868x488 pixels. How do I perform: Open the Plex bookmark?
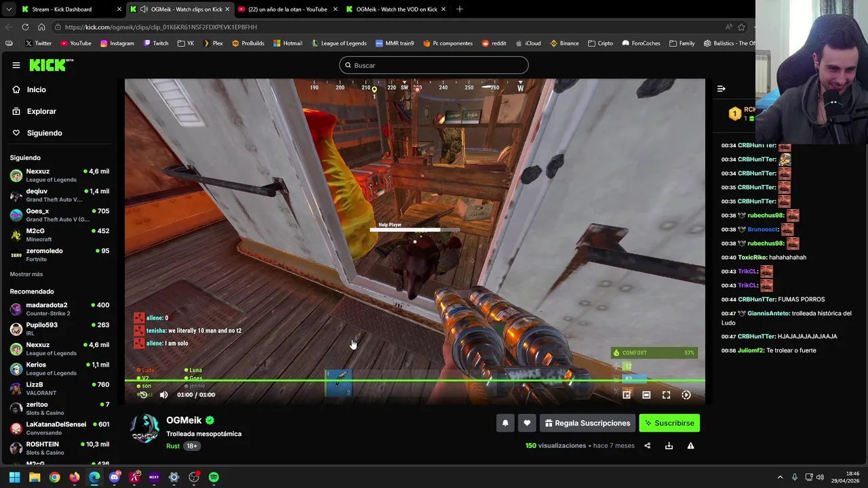click(213, 43)
